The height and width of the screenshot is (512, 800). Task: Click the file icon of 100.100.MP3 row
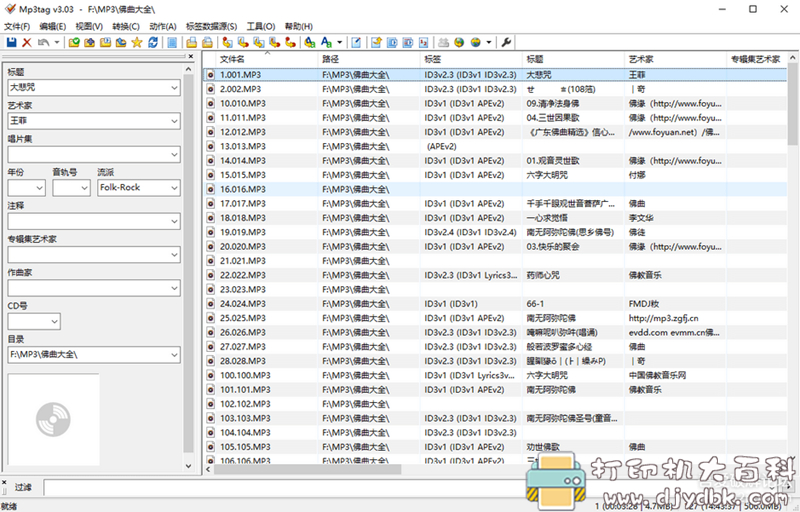pyautogui.click(x=210, y=375)
